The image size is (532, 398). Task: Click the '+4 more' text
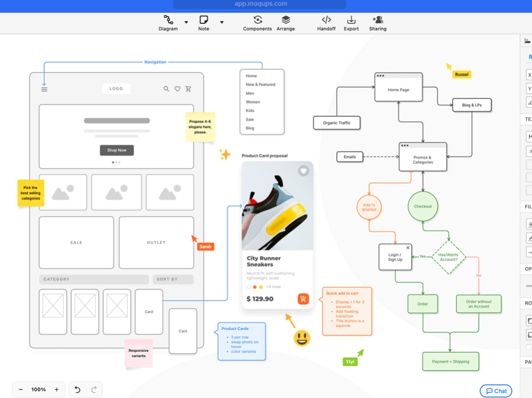[273, 287]
